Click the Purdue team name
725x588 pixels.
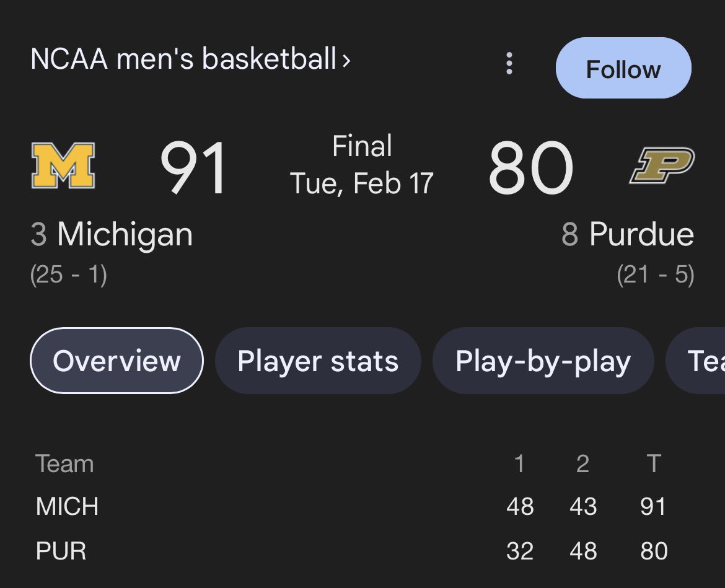pos(641,234)
